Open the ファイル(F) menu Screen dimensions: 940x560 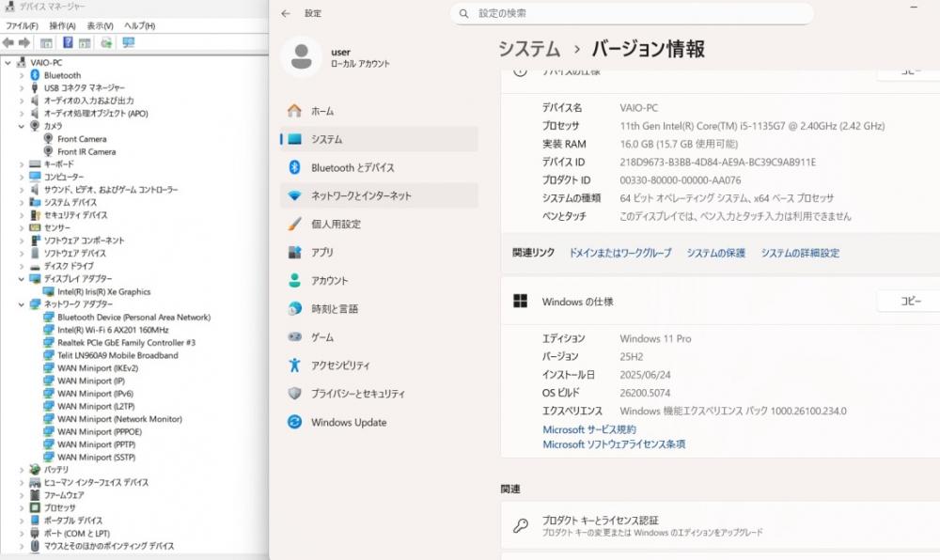tap(22, 25)
